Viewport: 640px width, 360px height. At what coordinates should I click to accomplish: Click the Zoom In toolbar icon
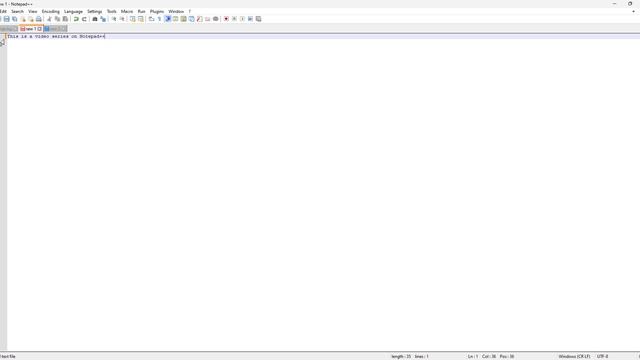114,19
